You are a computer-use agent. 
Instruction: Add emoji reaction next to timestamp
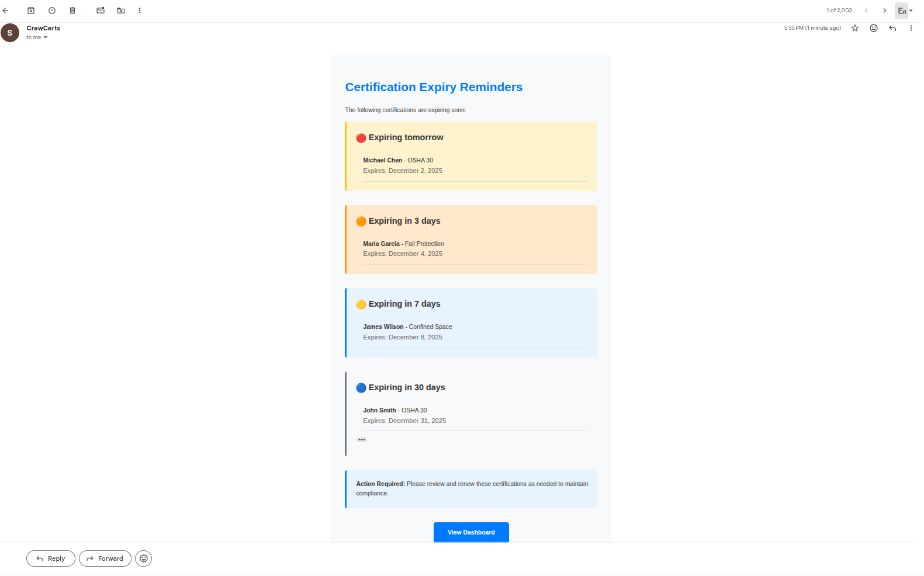tap(874, 28)
